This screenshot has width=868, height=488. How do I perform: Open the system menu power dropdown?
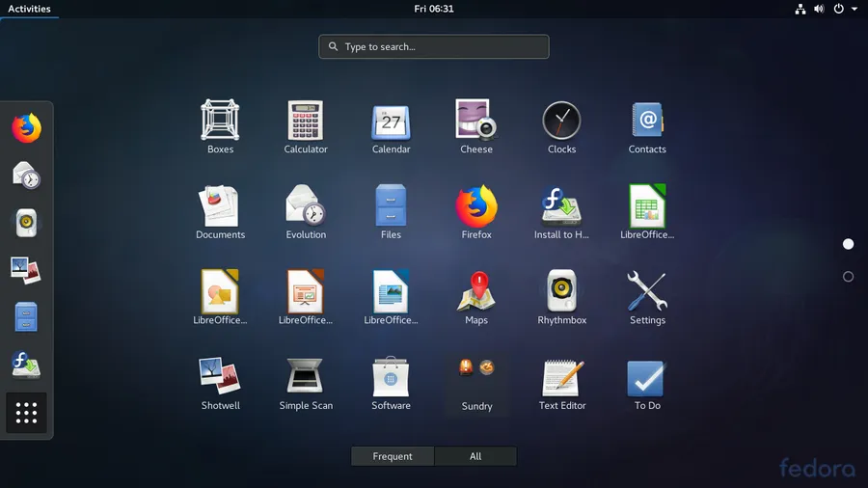[845, 9]
